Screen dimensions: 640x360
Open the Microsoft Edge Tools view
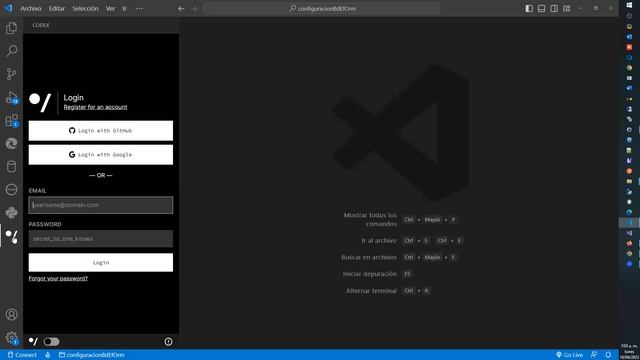coord(11,144)
